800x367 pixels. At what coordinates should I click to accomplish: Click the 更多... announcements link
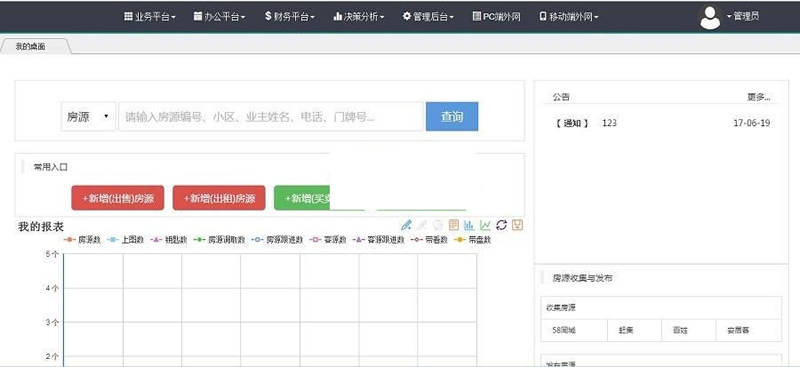point(759,97)
